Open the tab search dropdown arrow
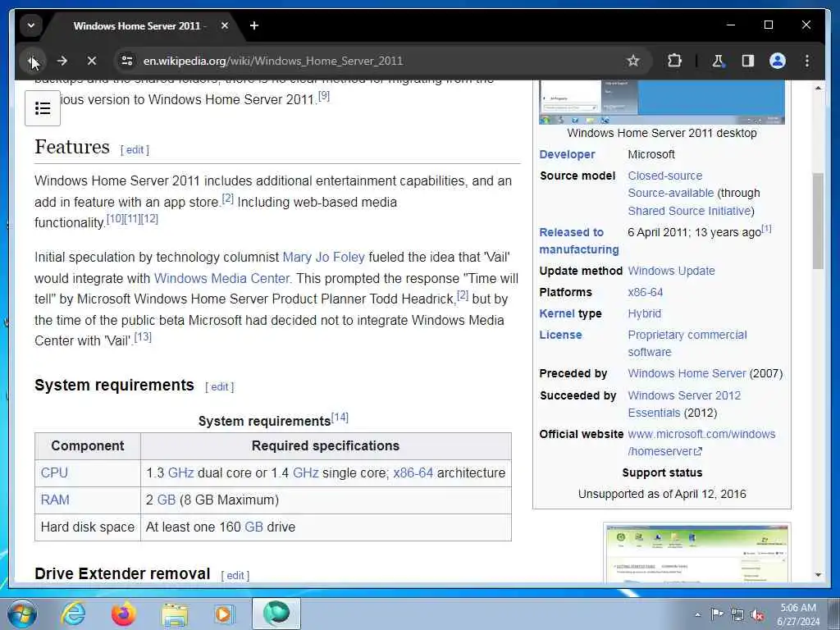840x630 pixels. (31, 25)
